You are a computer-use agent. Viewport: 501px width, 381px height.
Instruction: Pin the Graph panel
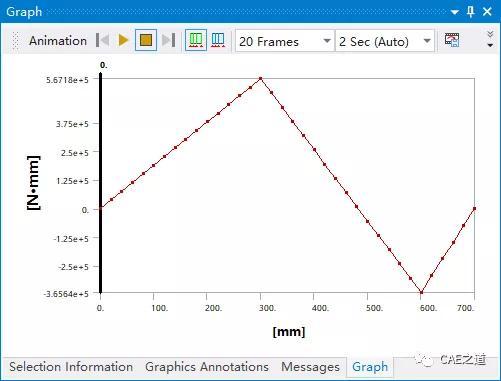470,12
